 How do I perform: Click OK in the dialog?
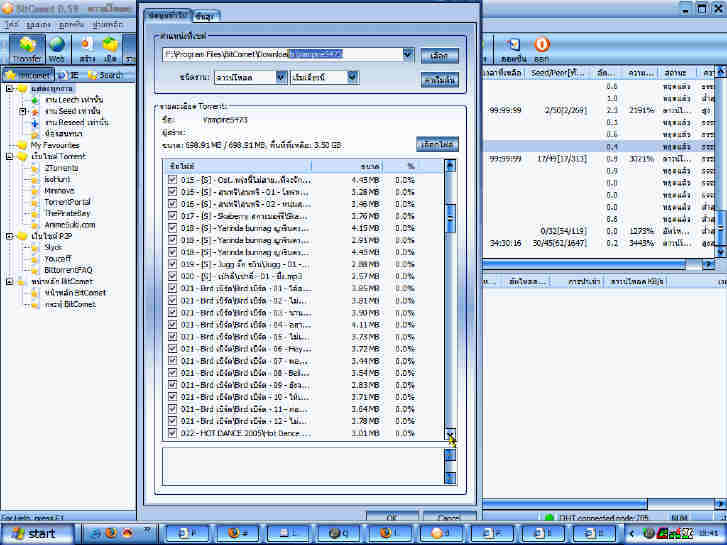click(x=392, y=517)
